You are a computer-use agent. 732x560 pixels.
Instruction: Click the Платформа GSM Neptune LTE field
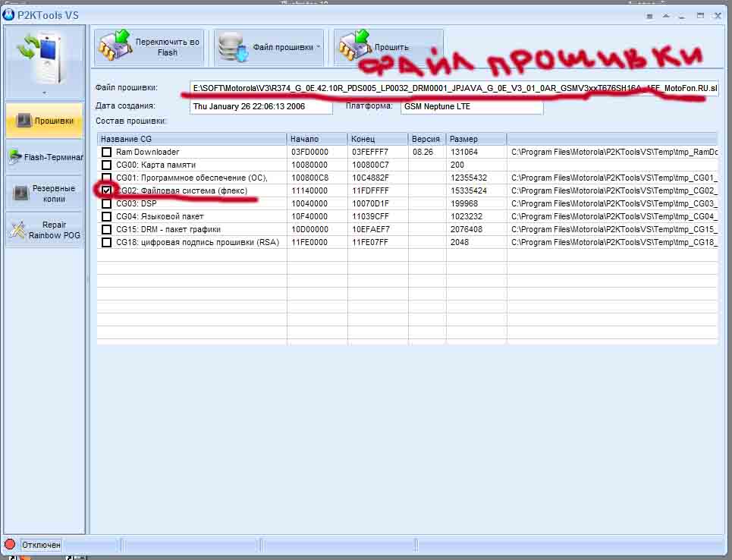coord(472,106)
